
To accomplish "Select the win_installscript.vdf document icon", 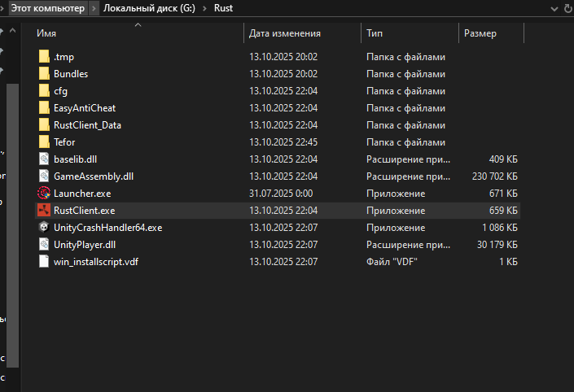I will pos(44,261).
